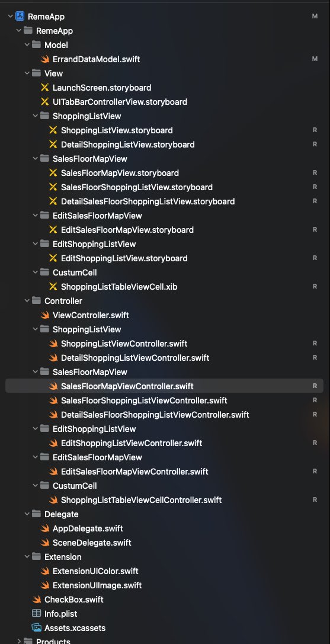330x644 pixels.
Task: Click the folder icon of the RemeApp subfolder
Action: (x=28, y=30)
